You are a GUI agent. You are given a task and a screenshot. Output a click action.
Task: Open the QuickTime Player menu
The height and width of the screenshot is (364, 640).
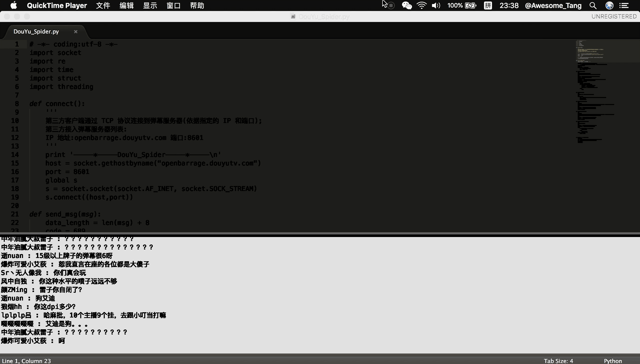57,5
